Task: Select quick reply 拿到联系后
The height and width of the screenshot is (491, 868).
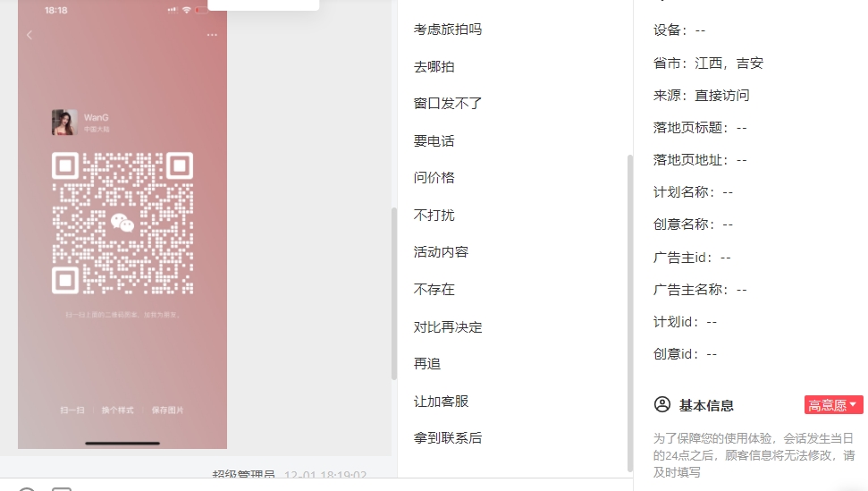Action: pos(447,438)
